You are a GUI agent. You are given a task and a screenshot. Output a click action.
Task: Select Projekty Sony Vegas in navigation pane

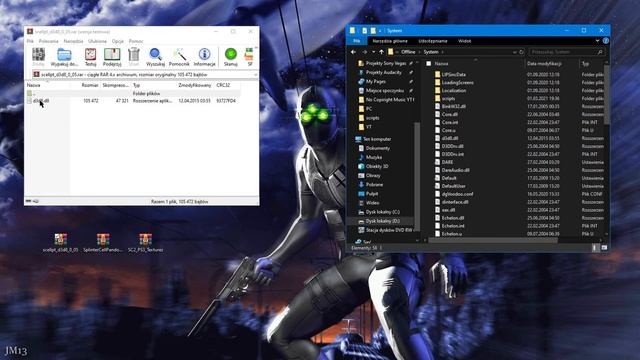pos(386,63)
